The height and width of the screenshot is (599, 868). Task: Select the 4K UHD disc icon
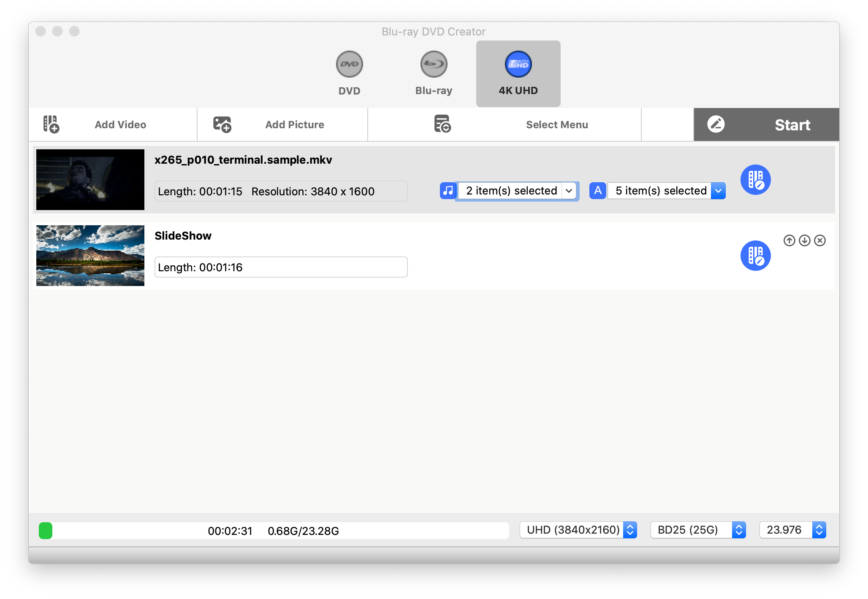(518, 64)
